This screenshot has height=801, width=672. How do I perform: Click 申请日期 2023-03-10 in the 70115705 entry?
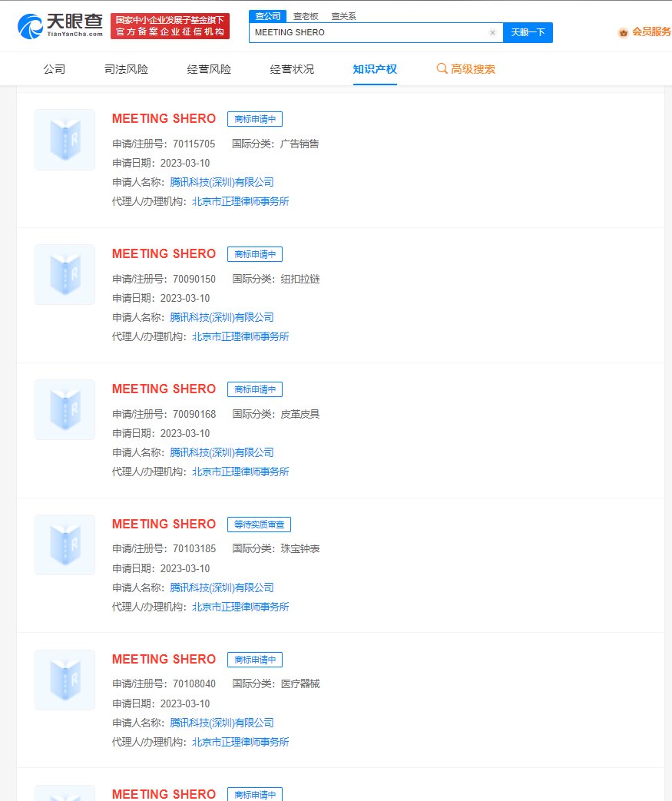coord(161,164)
